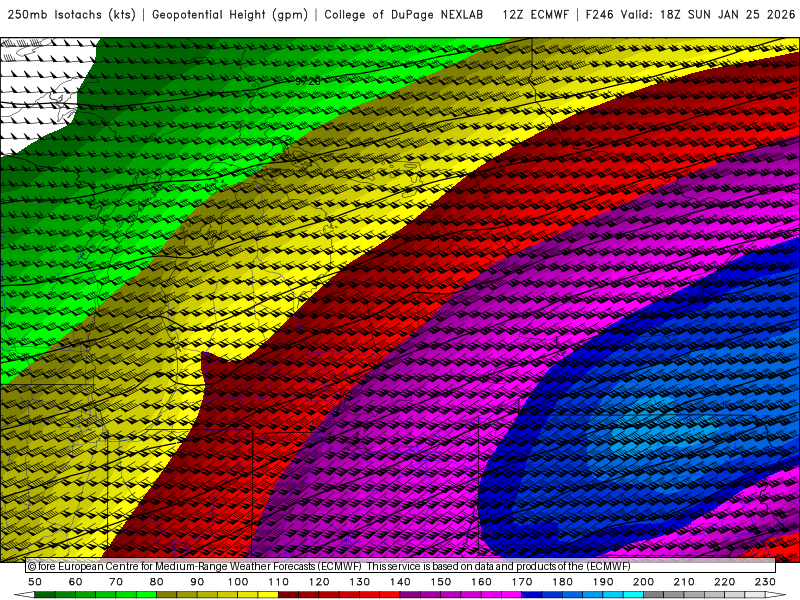The image size is (800, 600).
Task: Click the 'College of DuPage NEXLAB' title text
Action: point(404,15)
